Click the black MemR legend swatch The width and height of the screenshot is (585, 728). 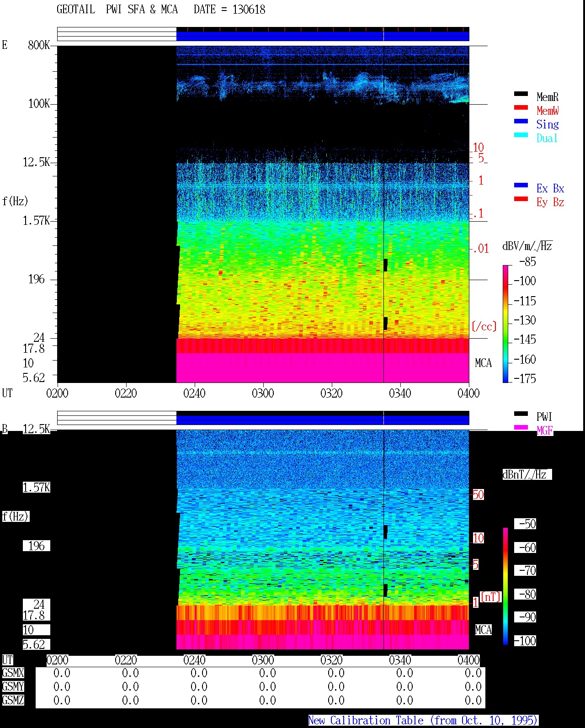(521, 94)
